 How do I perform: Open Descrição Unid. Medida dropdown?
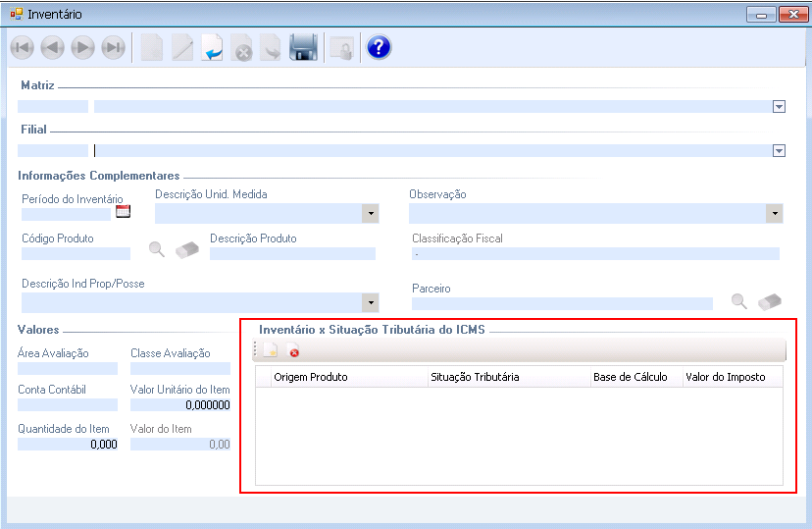pyautogui.click(x=371, y=214)
